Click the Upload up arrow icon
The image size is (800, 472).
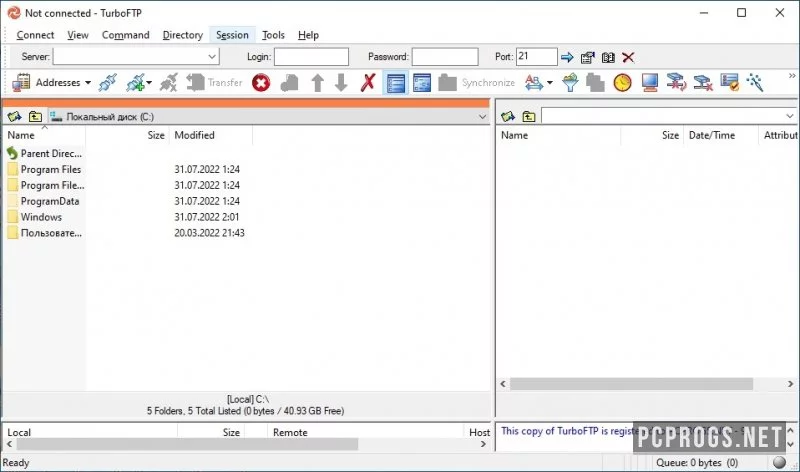[317, 83]
